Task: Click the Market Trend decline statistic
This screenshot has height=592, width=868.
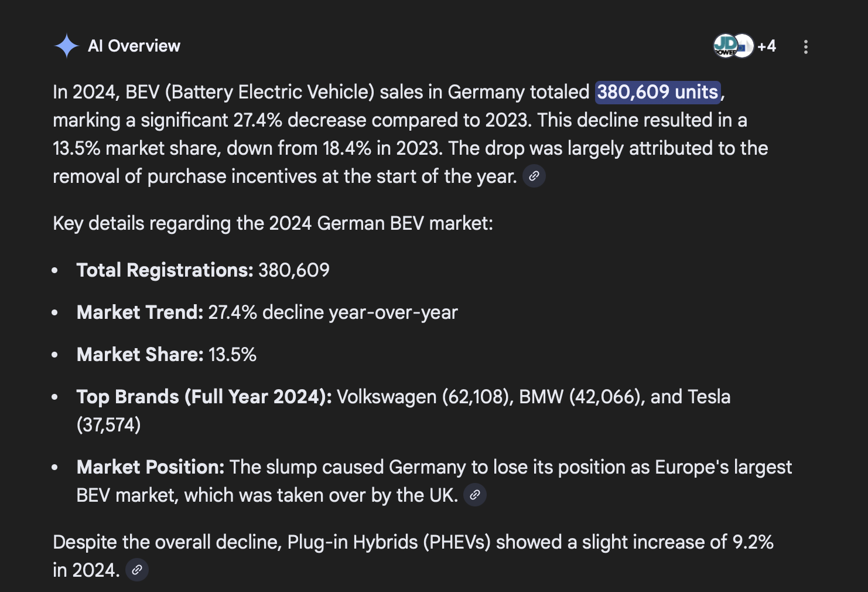Action: [267, 312]
